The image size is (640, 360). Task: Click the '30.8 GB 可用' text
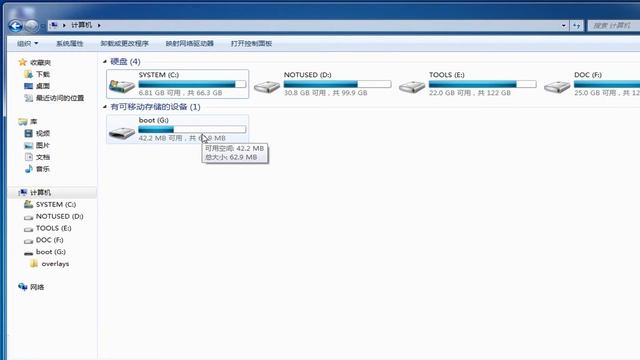305,93
